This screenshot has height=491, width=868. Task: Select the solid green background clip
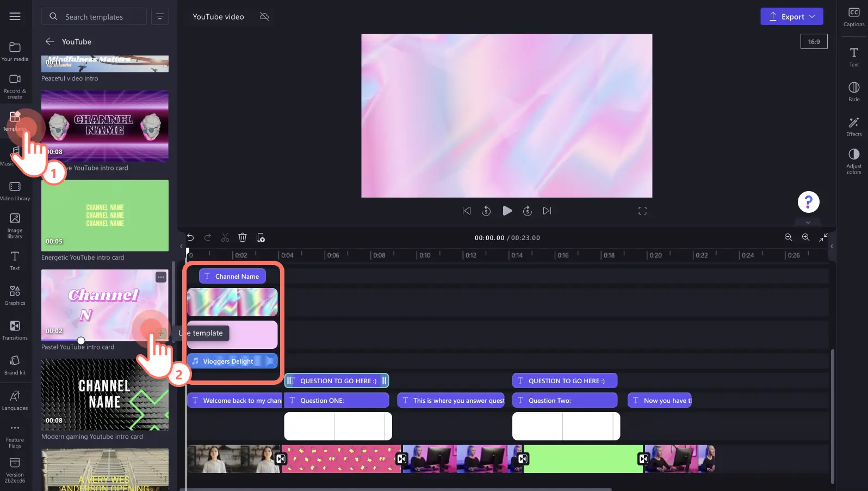[x=583, y=459]
